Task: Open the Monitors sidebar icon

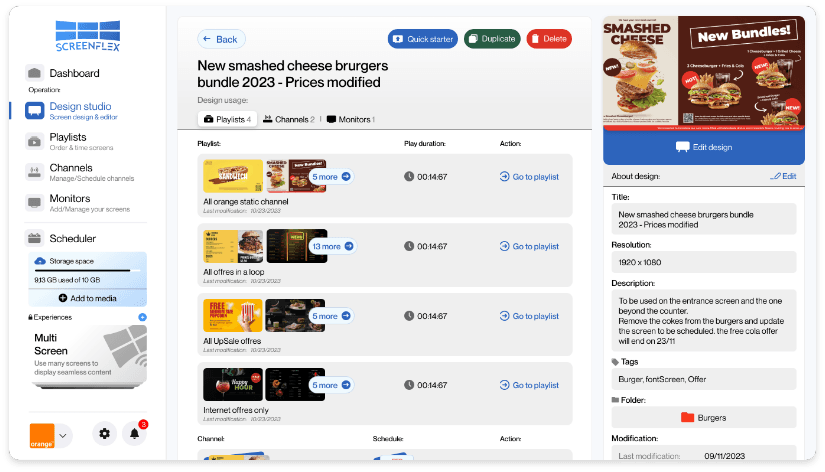Action: point(34,202)
